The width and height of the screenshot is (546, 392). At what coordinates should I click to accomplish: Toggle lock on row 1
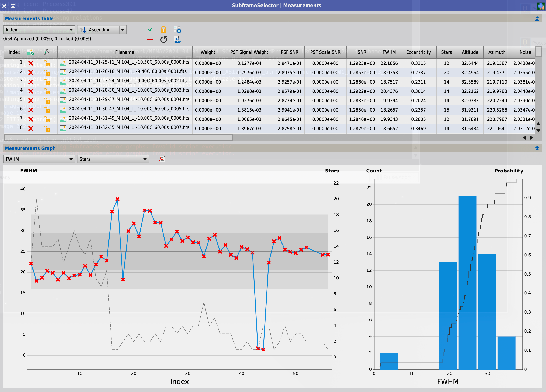[x=47, y=63]
